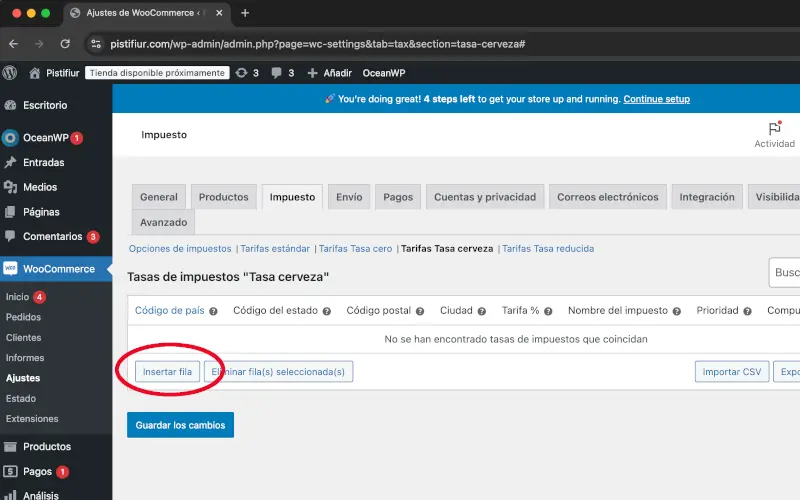Open Tarifas estándar link

tap(275, 248)
